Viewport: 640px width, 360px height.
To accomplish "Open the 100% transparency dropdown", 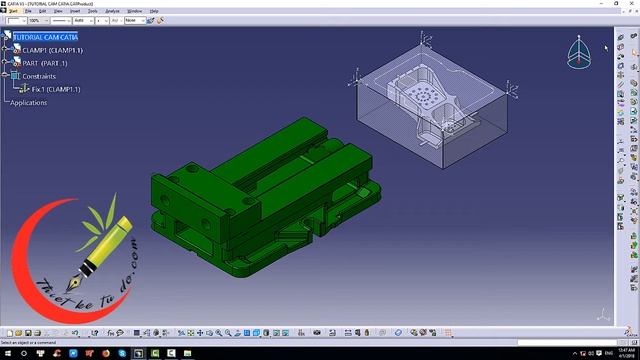I will [38, 20].
